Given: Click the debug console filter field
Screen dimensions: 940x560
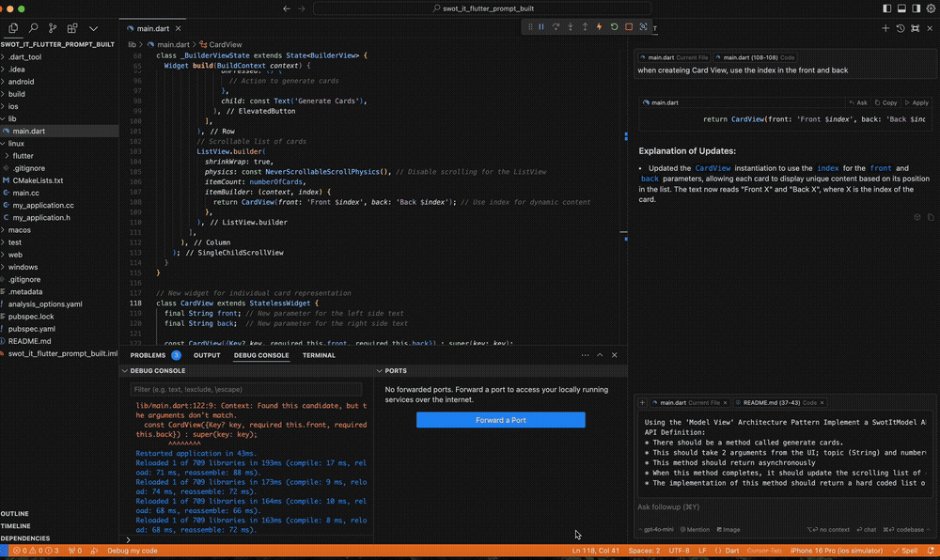Looking at the screenshot, I should coord(246,389).
